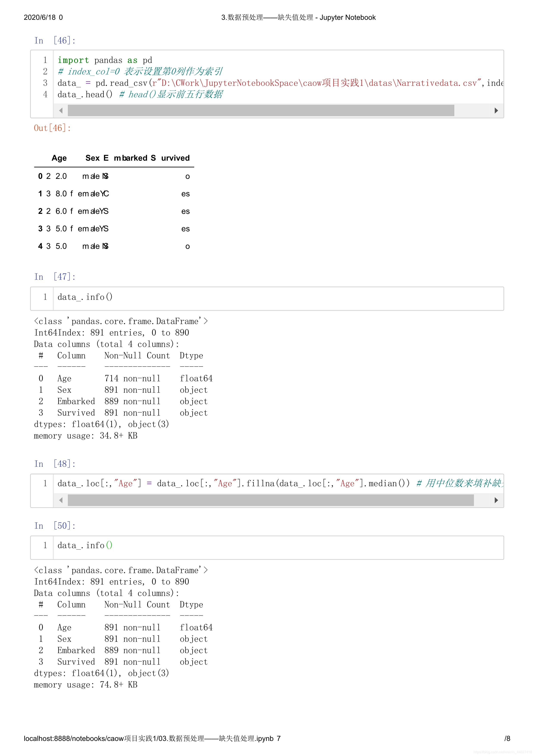Click the localhost:8888 notebook URL in footer
This screenshot has width=534, height=756.
pyautogui.click(x=148, y=739)
